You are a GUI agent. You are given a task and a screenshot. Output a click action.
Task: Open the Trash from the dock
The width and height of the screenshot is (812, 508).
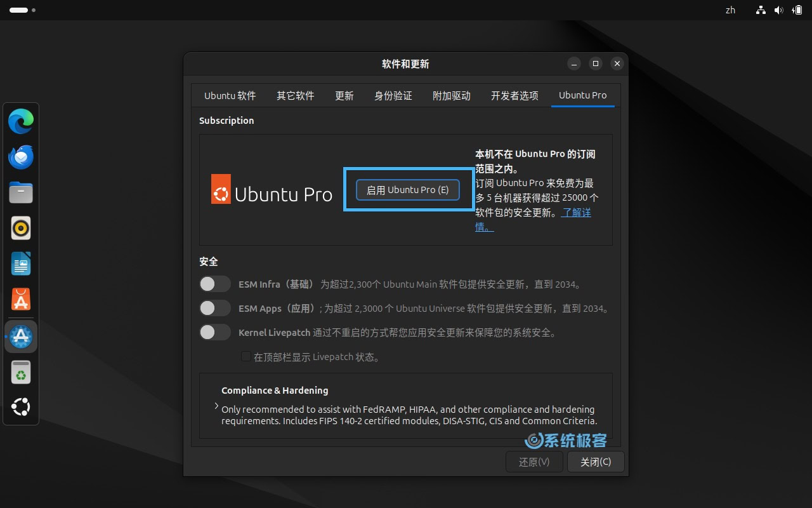click(21, 372)
